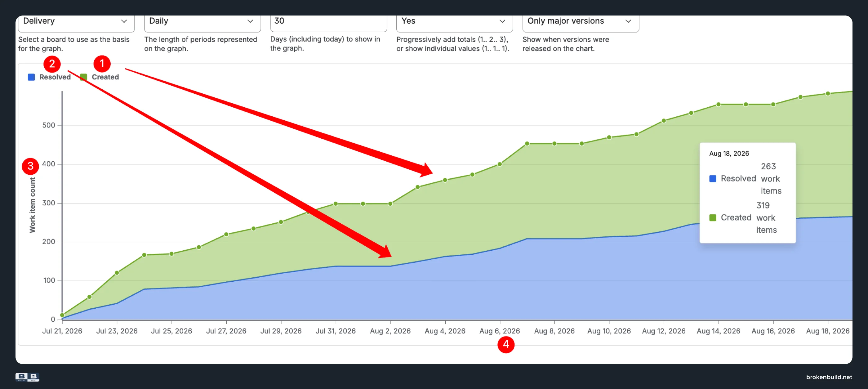Click the Created data point at Aug 12, 2026

point(664,121)
